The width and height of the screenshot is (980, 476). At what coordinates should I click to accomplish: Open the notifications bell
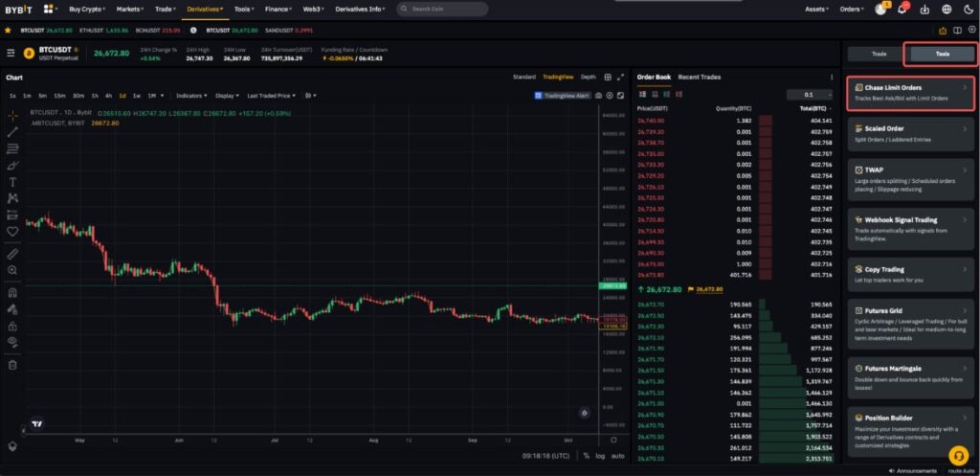pos(902,10)
